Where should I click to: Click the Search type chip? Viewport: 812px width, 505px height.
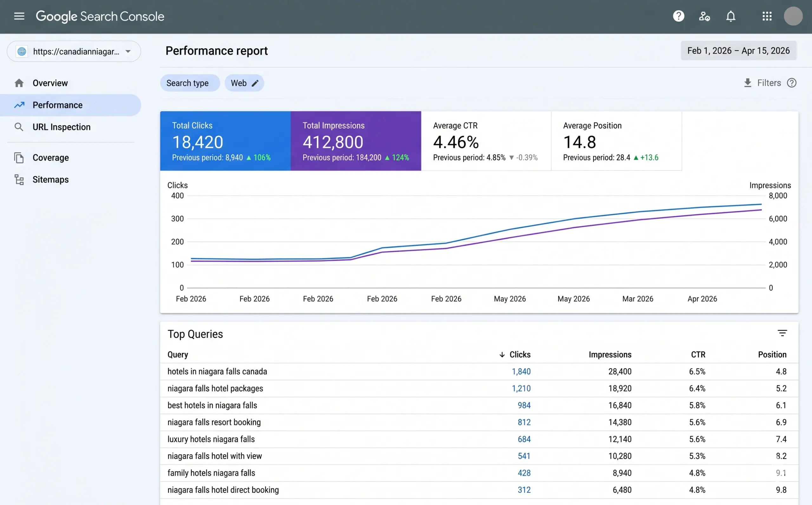coord(190,83)
